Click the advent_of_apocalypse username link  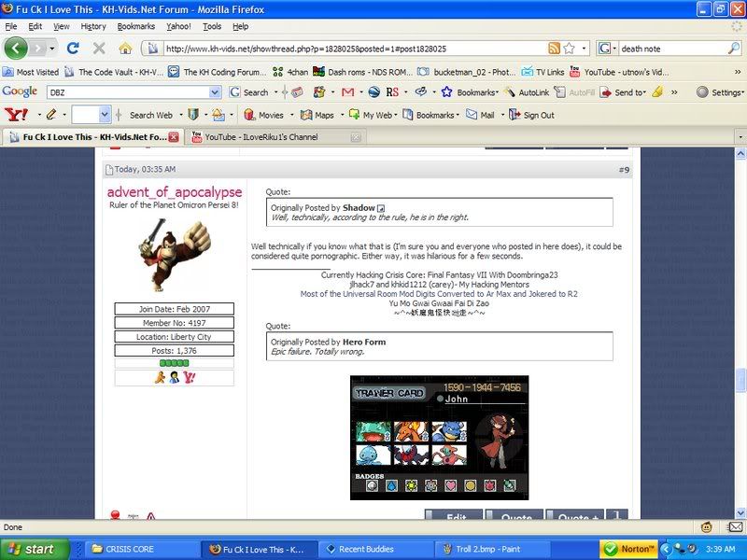pyautogui.click(x=175, y=192)
